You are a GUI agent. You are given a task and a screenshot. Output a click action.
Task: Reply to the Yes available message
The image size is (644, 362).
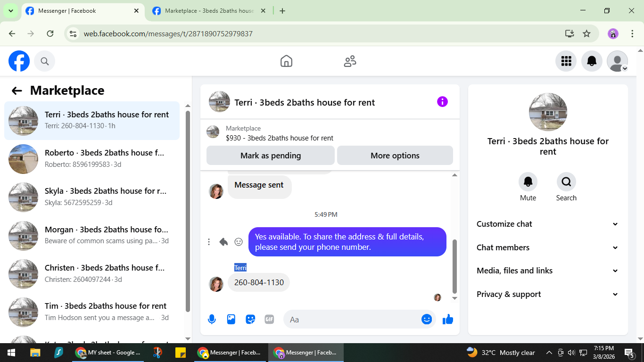click(x=223, y=242)
